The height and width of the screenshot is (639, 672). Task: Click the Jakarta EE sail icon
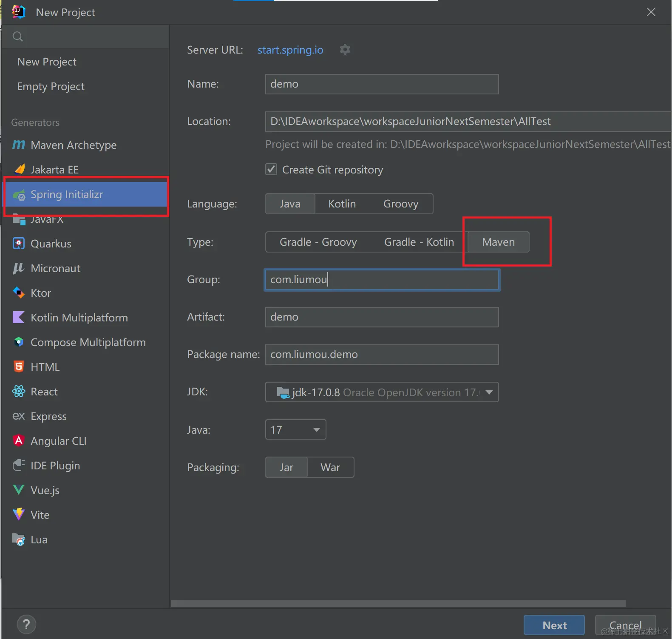pos(19,169)
